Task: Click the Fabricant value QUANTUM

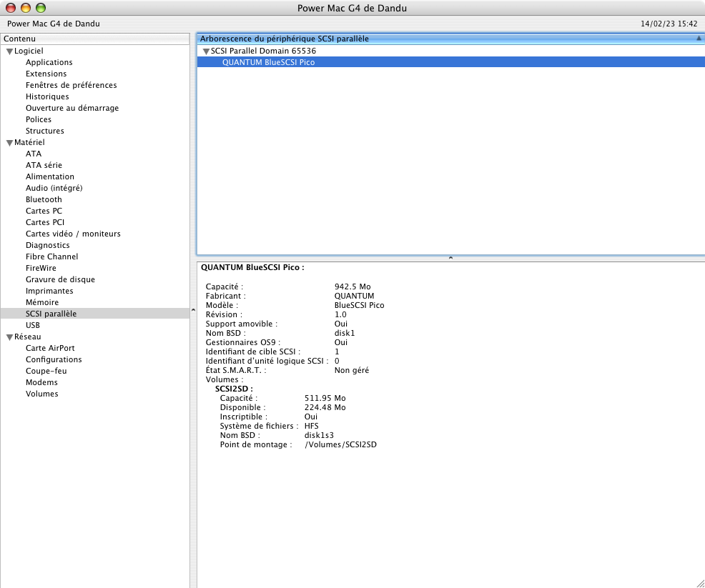Action: point(355,296)
